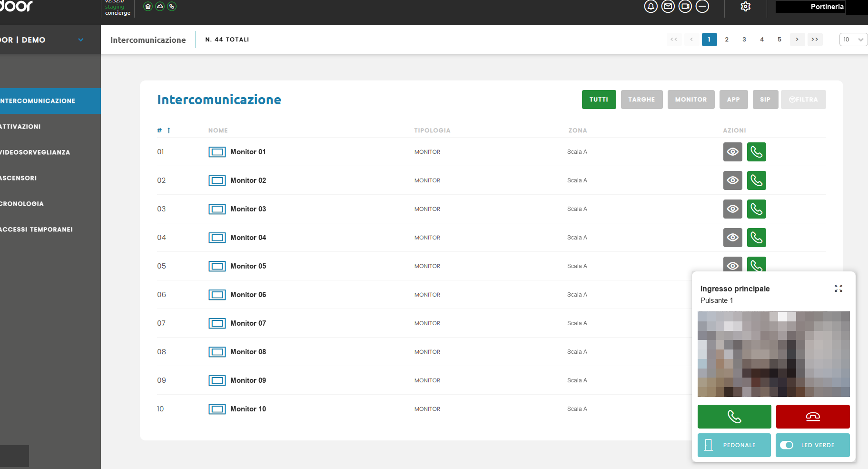
Task: Filter list by TARGHE
Action: click(641, 100)
